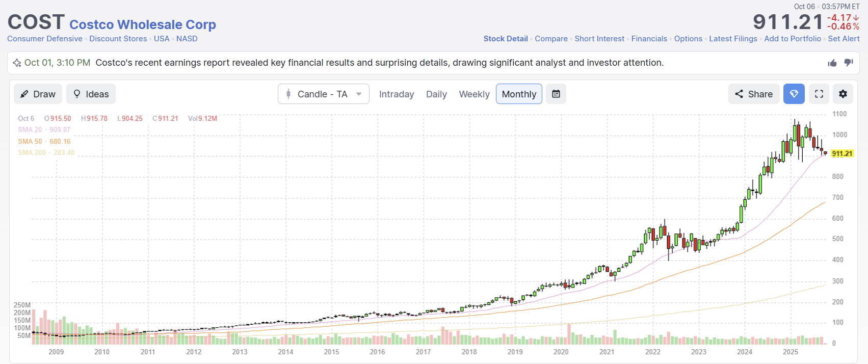Open the Discount Stores industry link
Viewport: 868px width, 364px height.
point(118,39)
